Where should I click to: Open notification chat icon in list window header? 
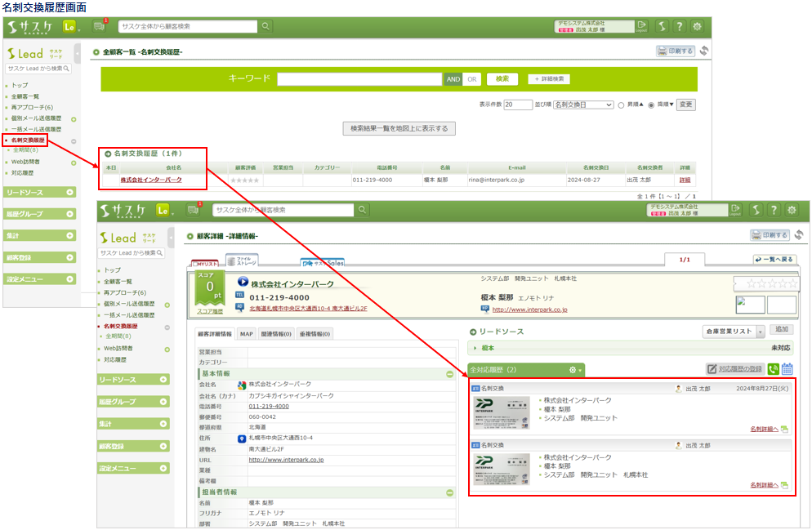[98, 26]
